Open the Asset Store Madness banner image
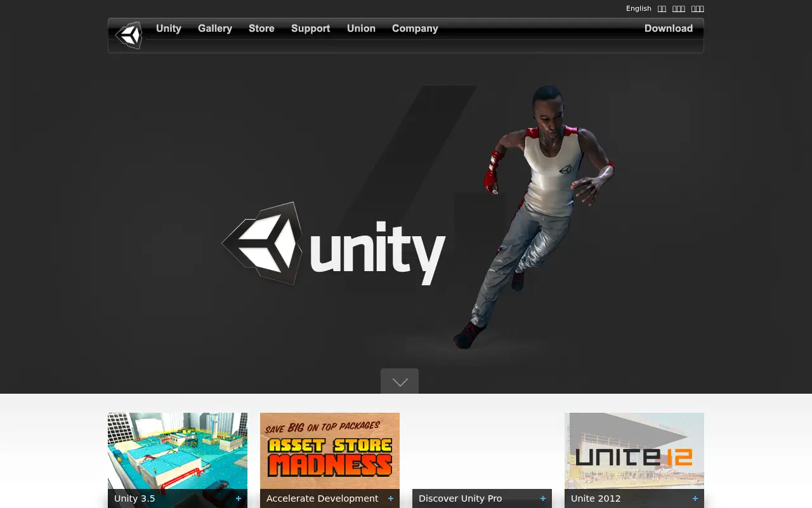 330,451
